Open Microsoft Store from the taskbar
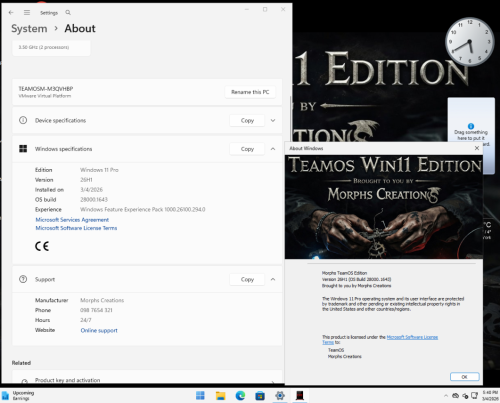Viewport: 500px width, 403px height. click(260, 396)
